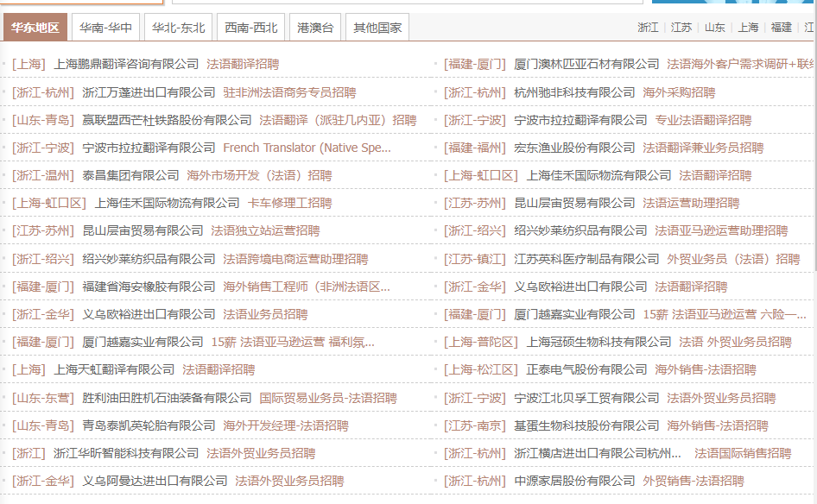Switch to 西南-西北 region tab
This screenshot has width=817, height=504.
click(x=251, y=28)
